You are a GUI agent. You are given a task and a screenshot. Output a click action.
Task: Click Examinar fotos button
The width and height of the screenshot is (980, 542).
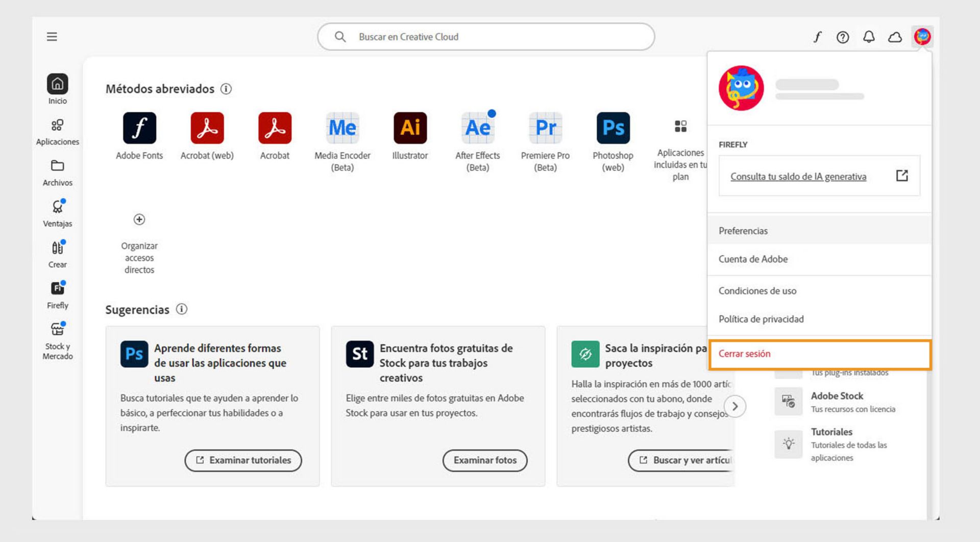point(485,460)
